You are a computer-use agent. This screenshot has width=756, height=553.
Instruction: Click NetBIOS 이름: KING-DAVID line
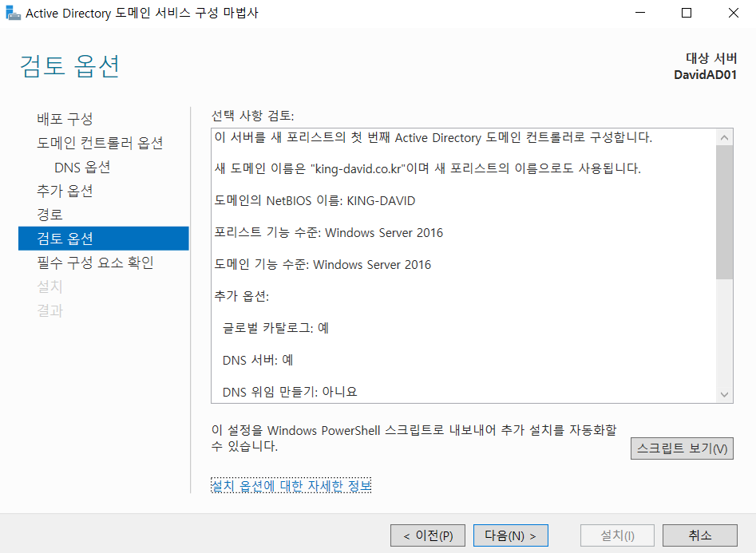click(315, 200)
